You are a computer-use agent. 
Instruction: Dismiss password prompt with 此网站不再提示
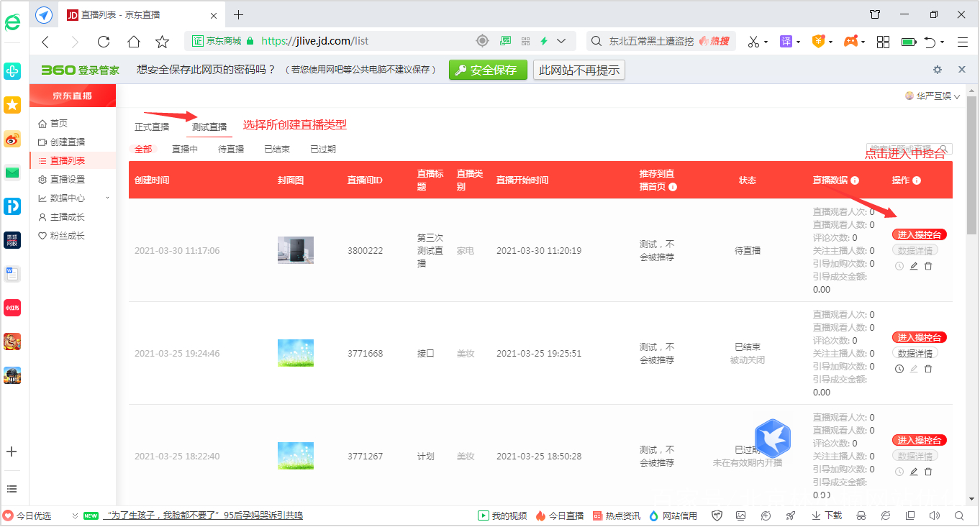[x=579, y=70]
